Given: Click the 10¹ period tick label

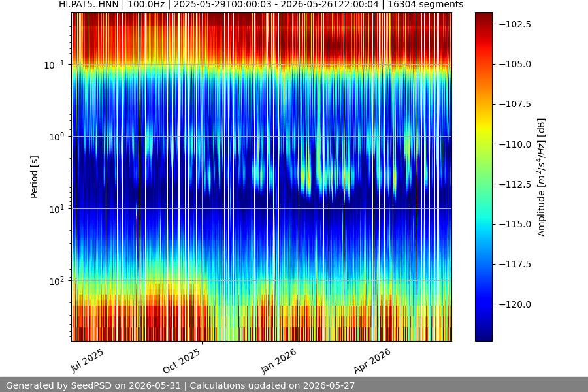Looking at the screenshot, I should click(x=56, y=209).
